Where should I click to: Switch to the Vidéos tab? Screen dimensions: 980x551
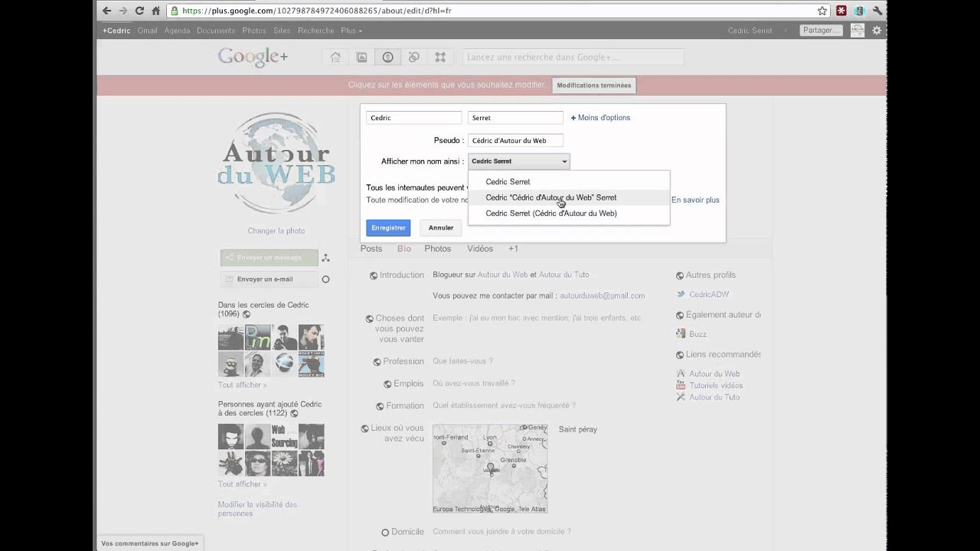click(x=480, y=249)
